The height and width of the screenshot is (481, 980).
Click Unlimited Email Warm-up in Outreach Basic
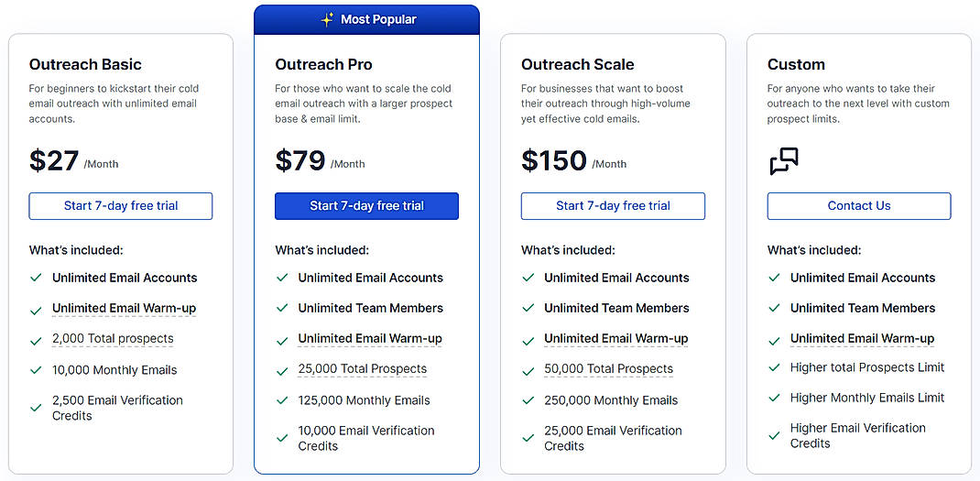tap(124, 309)
